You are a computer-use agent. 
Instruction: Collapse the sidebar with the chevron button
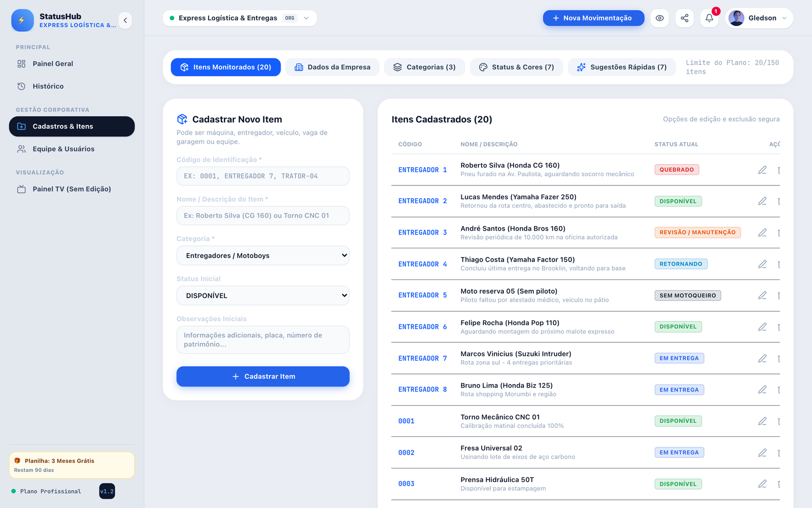point(125,20)
